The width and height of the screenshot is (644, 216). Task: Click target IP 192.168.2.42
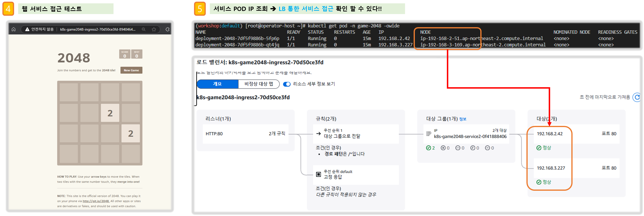pos(550,134)
